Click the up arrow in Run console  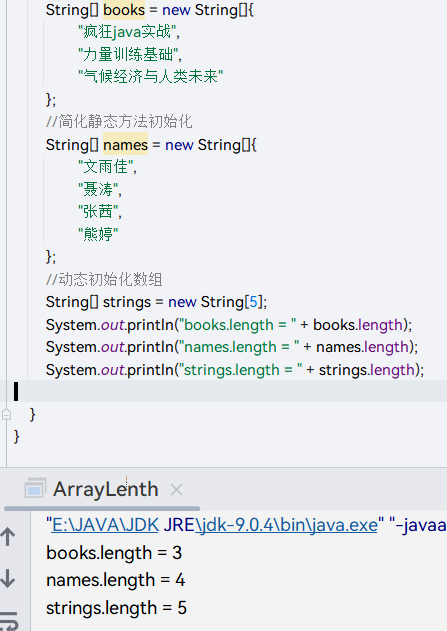pyautogui.click(x=8, y=537)
